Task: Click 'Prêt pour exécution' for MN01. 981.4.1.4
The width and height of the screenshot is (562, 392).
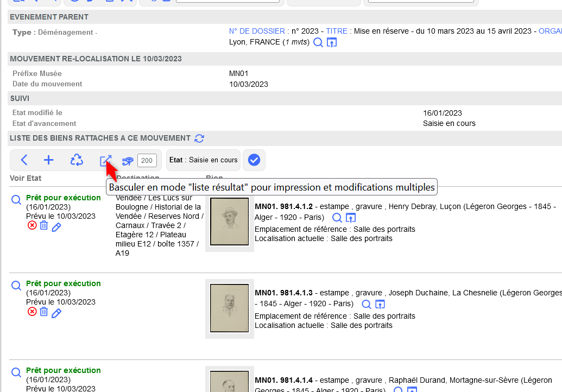Action: tap(64, 370)
